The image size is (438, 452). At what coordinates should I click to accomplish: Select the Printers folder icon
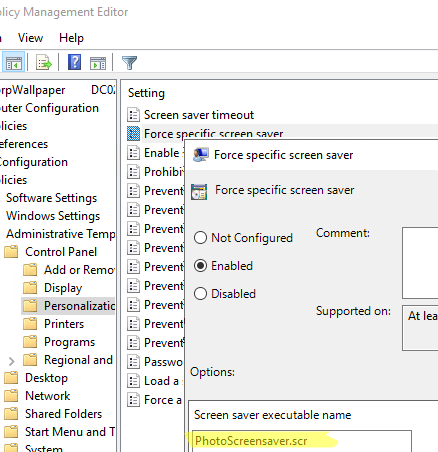pos(30,324)
